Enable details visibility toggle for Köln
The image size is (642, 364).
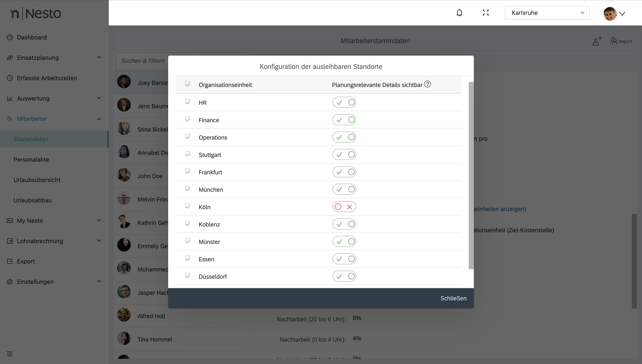click(x=344, y=207)
